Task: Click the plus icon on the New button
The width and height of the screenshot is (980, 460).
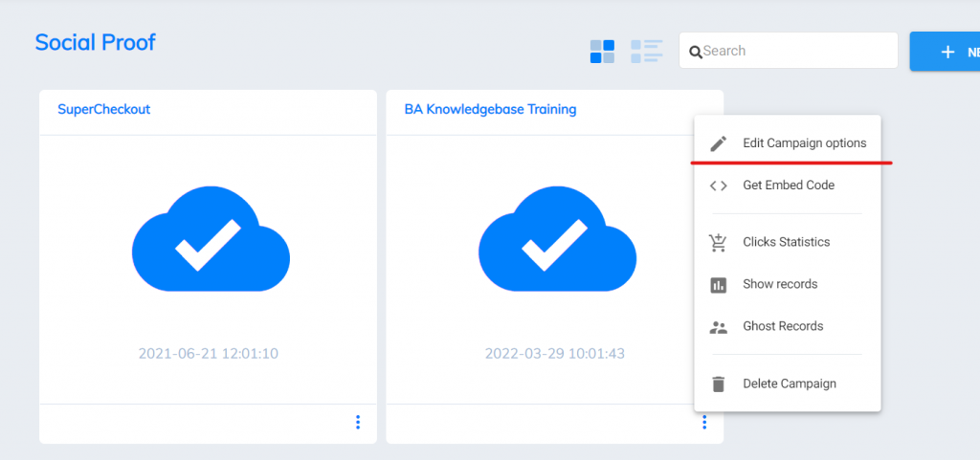Action: click(x=948, y=52)
